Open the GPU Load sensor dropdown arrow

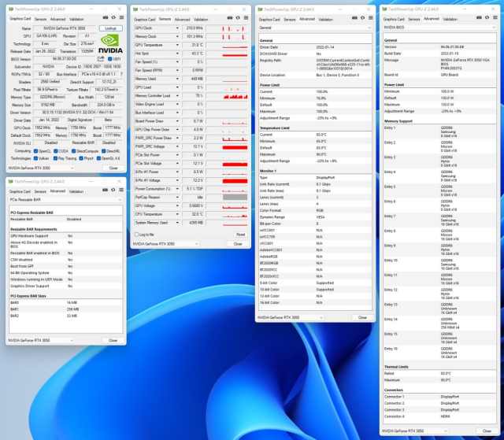pyautogui.click(x=177, y=87)
